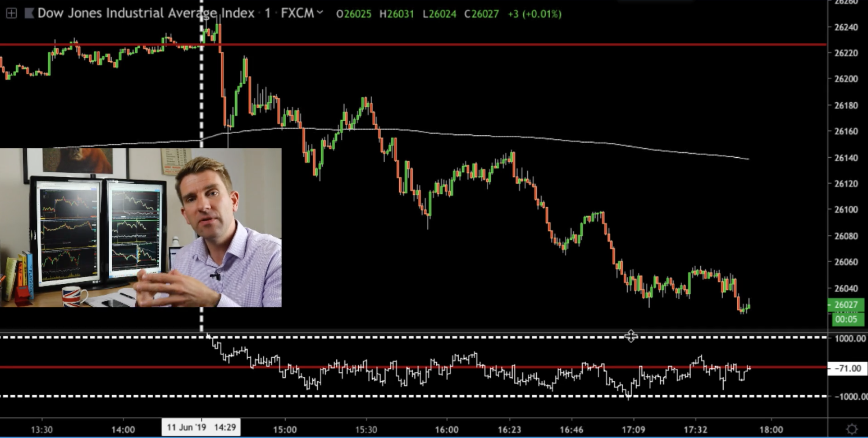Click the flag icon before Dow Jones title

point(29,14)
